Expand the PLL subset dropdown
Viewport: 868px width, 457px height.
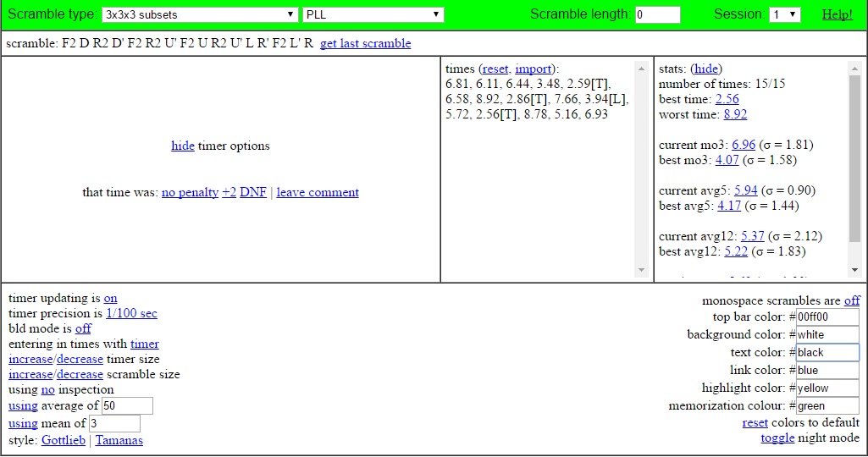click(x=373, y=15)
